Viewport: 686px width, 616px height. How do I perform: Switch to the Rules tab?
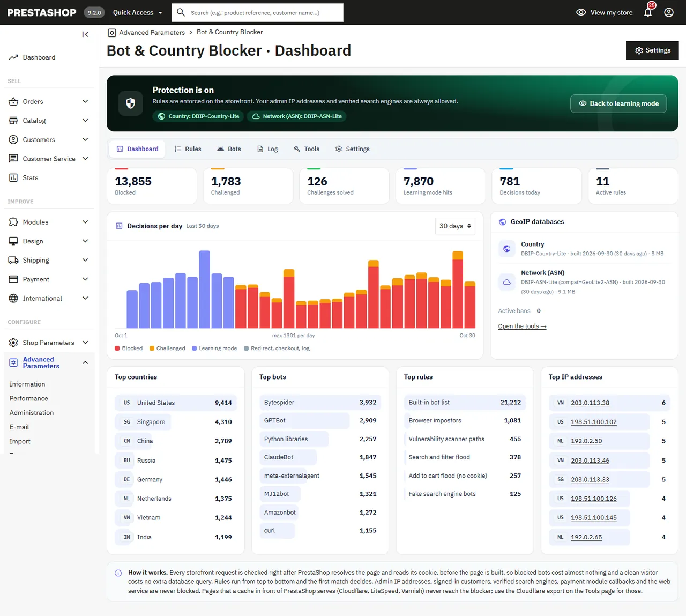click(x=188, y=149)
